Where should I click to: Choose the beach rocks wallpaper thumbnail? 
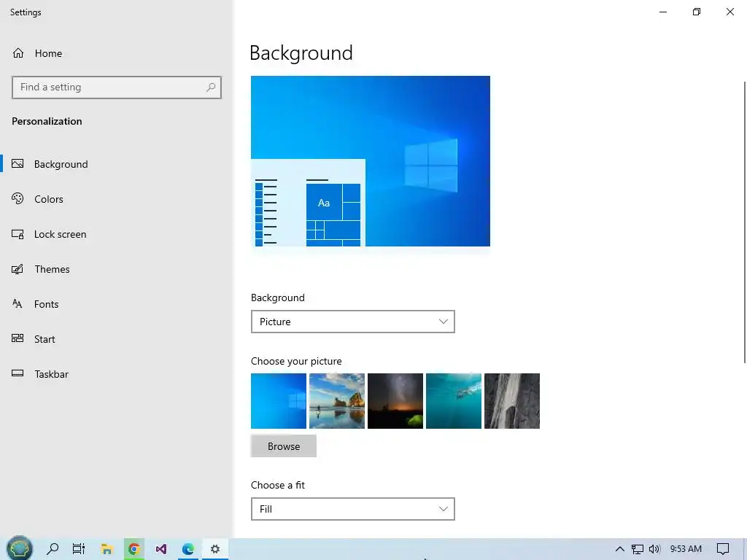(337, 401)
